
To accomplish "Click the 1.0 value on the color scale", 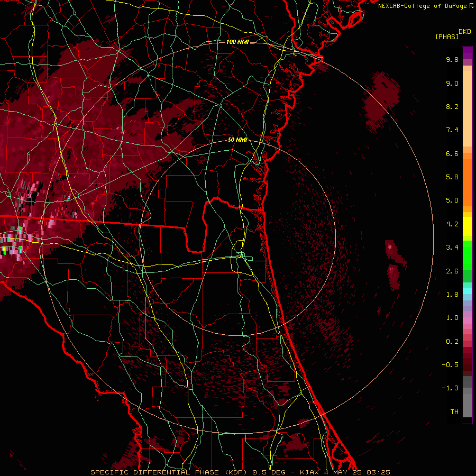I will click(452, 318).
